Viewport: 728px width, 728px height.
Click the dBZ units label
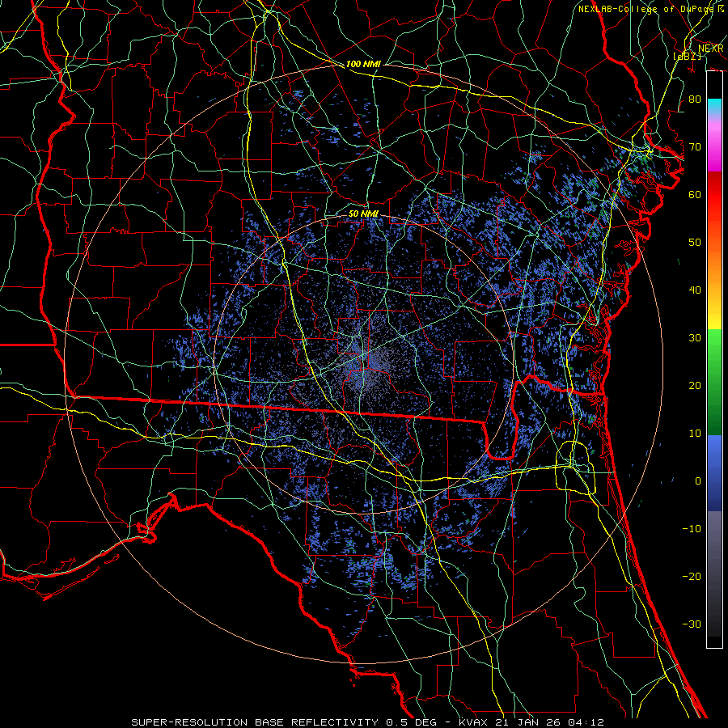click(687, 56)
